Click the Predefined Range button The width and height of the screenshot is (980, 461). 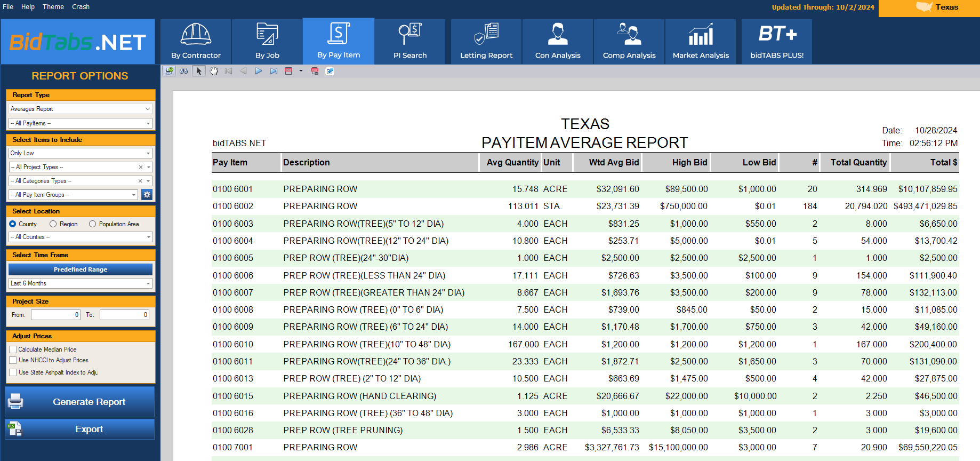pyautogui.click(x=81, y=269)
